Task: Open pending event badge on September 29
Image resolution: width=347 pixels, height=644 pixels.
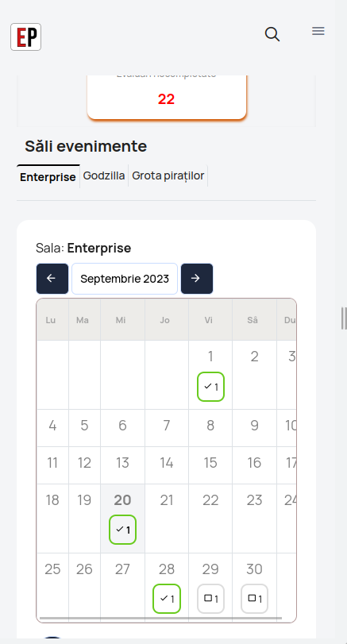Action: pyautogui.click(x=210, y=599)
